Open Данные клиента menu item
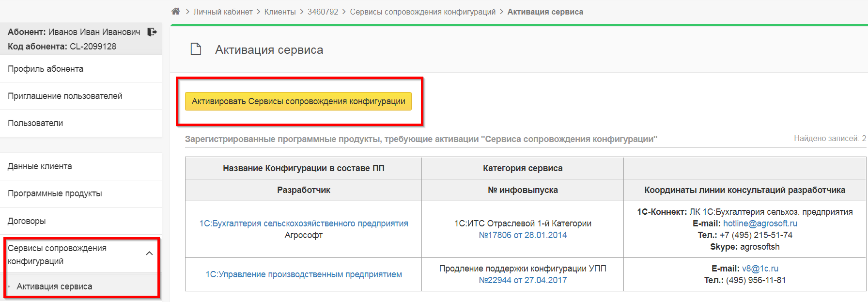This screenshot has width=868, height=302. pyautogui.click(x=81, y=166)
